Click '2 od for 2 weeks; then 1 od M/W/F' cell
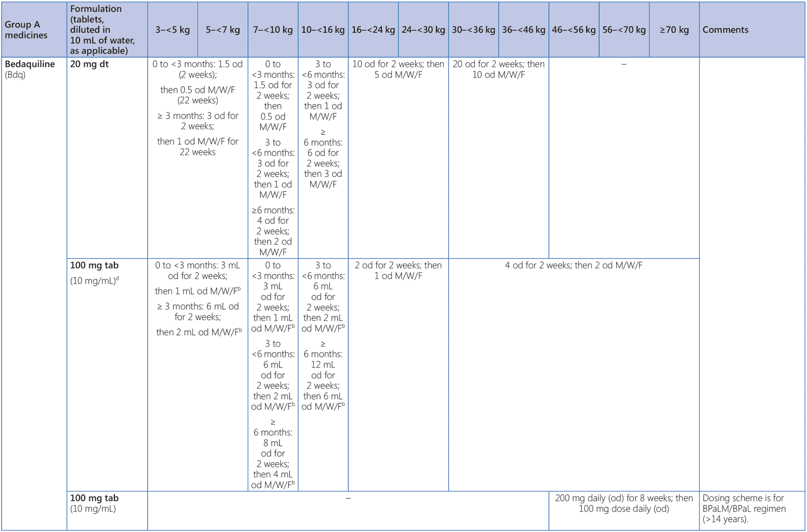 click(x=399, y=375)
